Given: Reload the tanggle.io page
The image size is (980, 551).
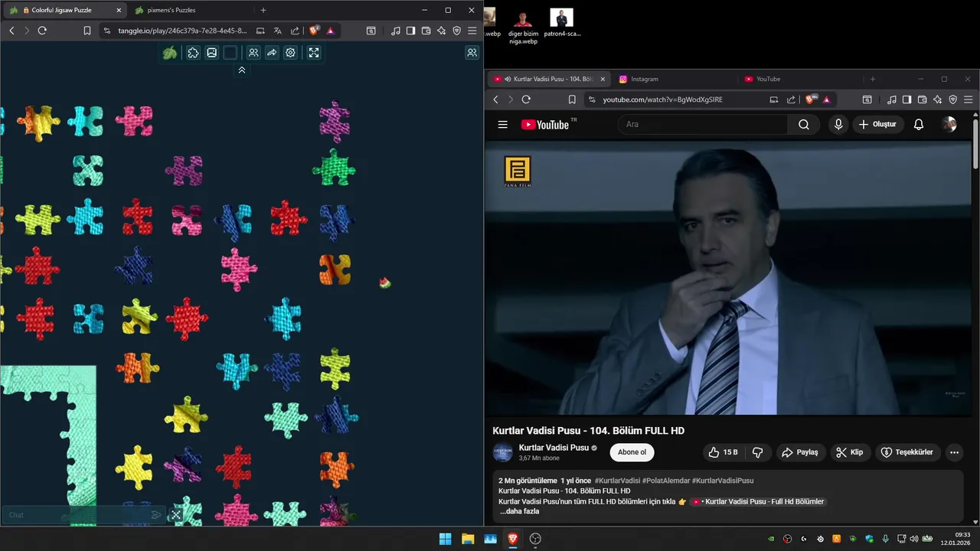Looking at the screenshot, I should (42, 31).
